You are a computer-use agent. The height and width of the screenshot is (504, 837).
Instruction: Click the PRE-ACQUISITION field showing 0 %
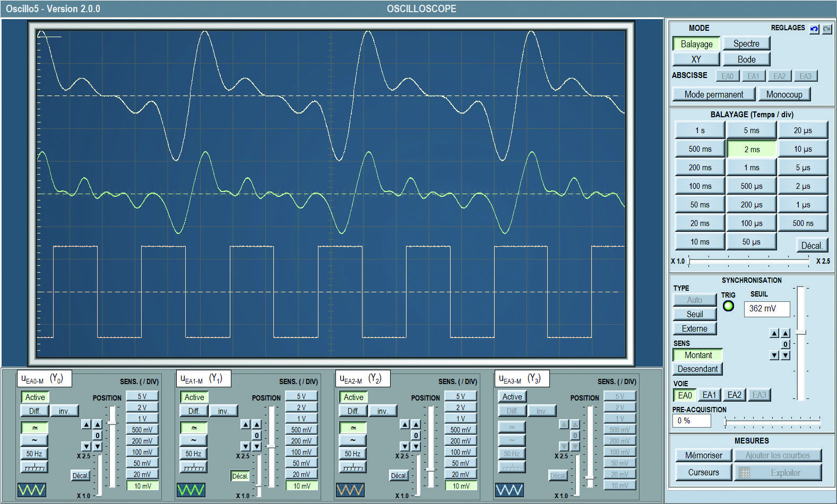point(692,421)
